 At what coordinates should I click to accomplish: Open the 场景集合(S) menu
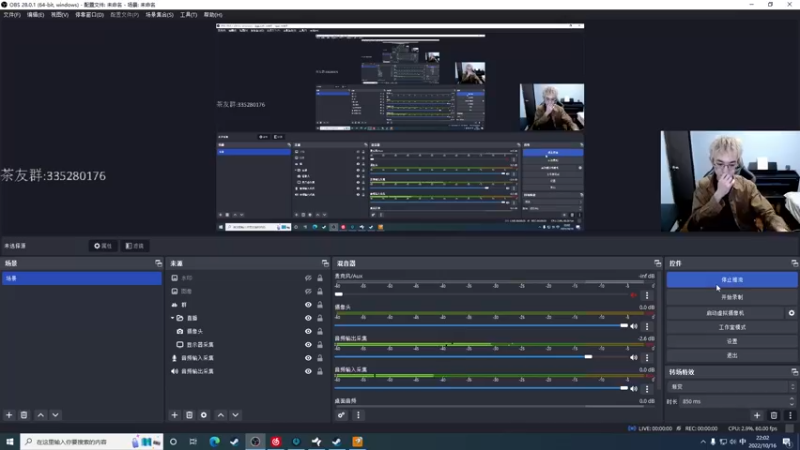[x=159, y=15]
